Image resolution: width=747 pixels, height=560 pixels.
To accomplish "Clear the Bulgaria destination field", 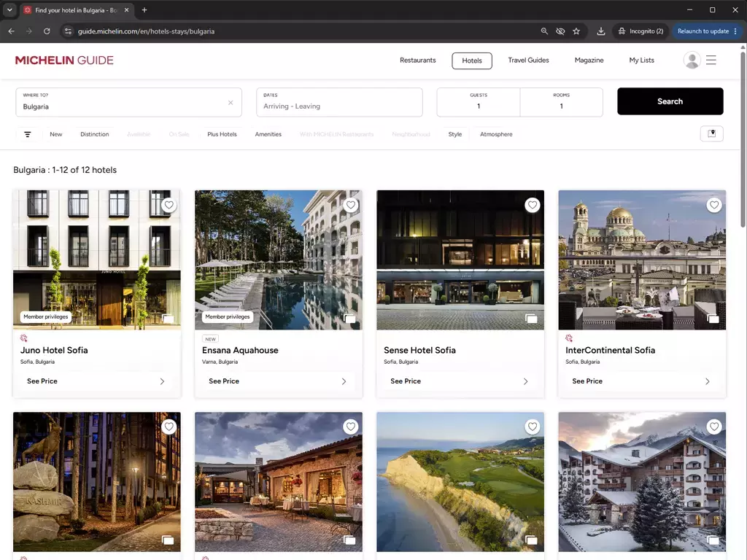I will coord(231,103).
